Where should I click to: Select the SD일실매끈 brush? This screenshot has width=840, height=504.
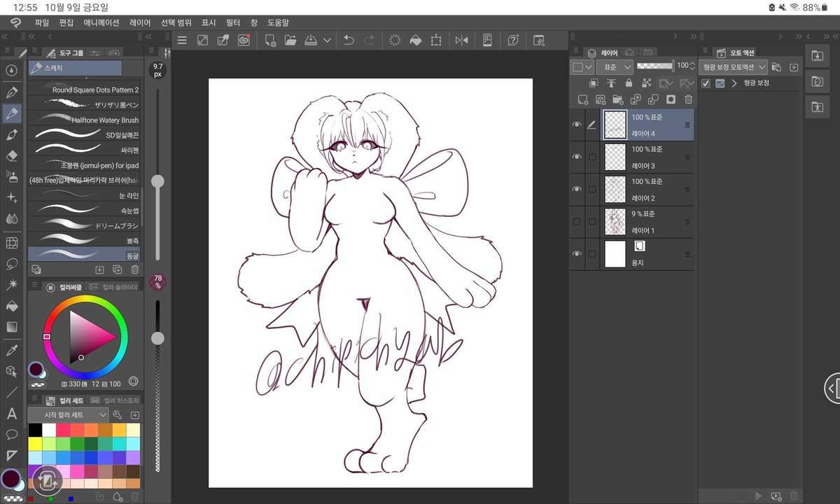pos(84,135)
